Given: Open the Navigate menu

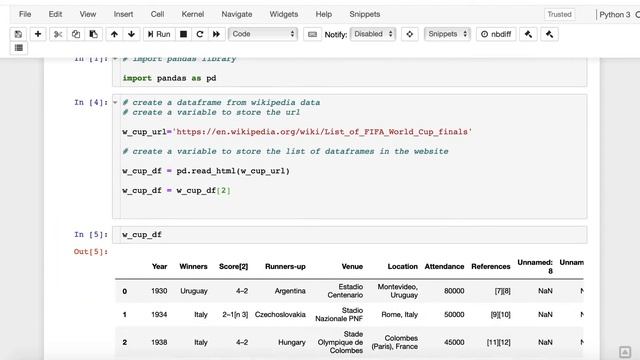Looking at the screenshot, I should point(237,14).
